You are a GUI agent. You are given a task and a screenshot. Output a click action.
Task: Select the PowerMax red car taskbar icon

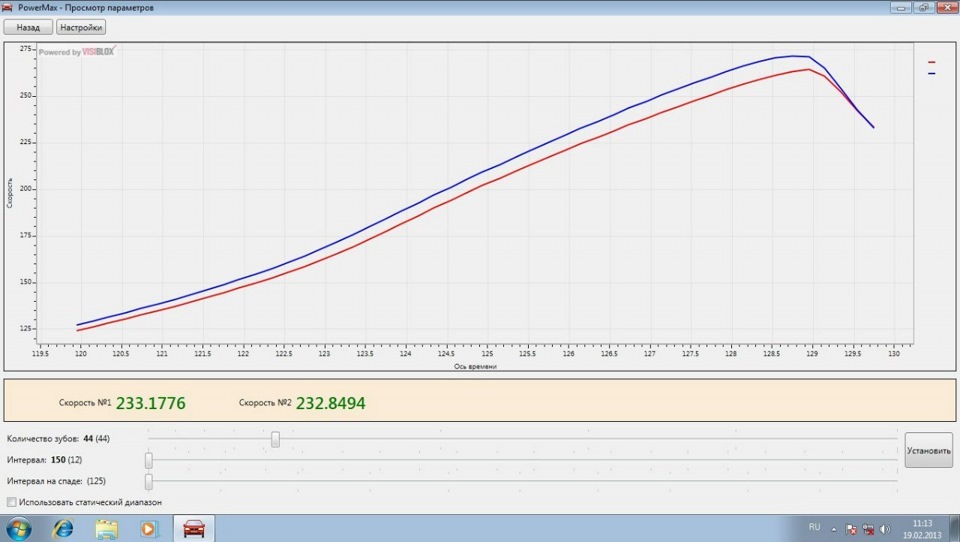point(194,528)
